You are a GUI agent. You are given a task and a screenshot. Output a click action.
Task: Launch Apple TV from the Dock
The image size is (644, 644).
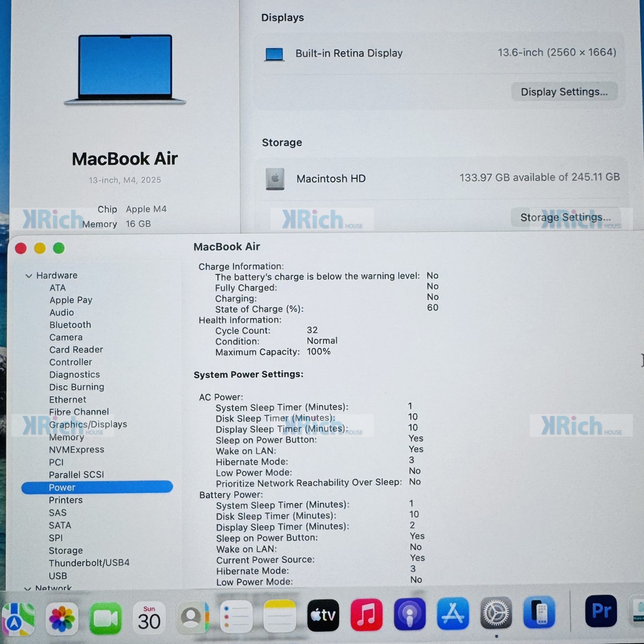[x=323, y=615]
